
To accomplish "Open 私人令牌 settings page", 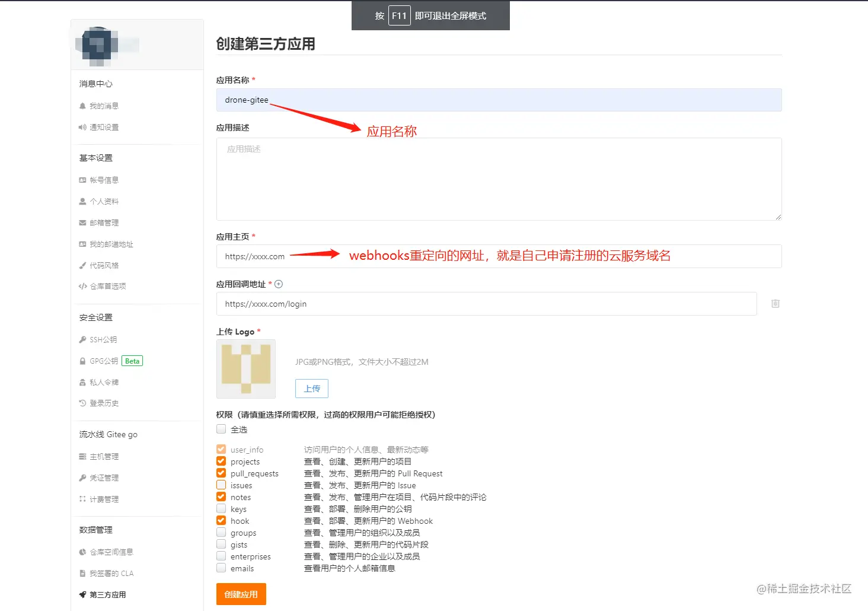I will [x=104, y=383].
